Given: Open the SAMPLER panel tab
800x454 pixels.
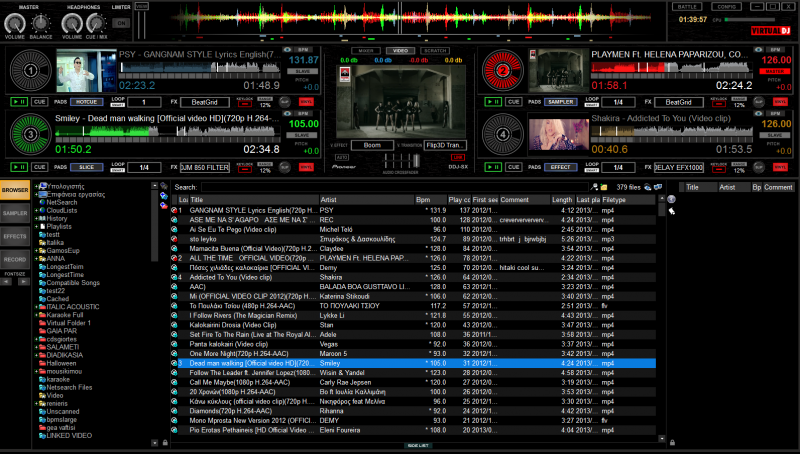Looking at the screenshot, I should [x=15, y=213].
